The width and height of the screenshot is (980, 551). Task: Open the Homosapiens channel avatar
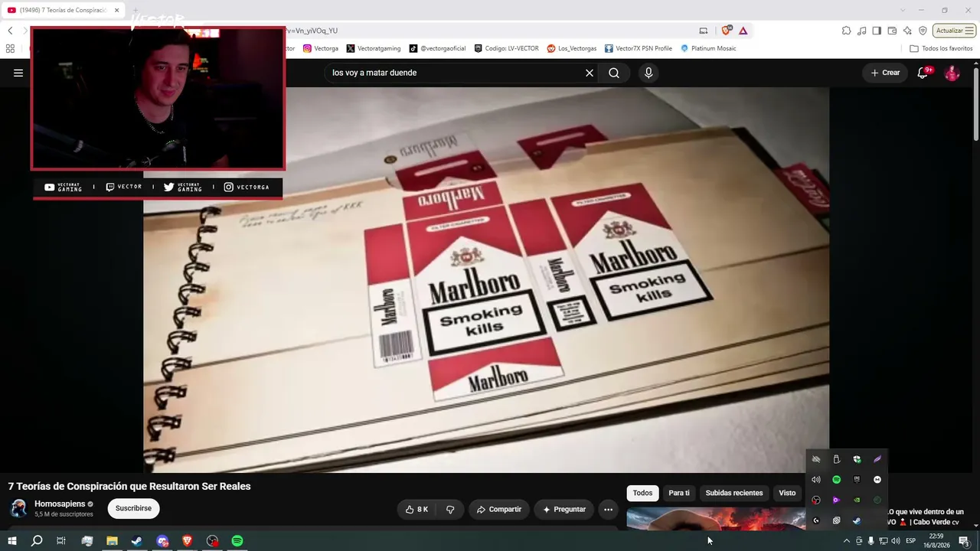point(18,508)
